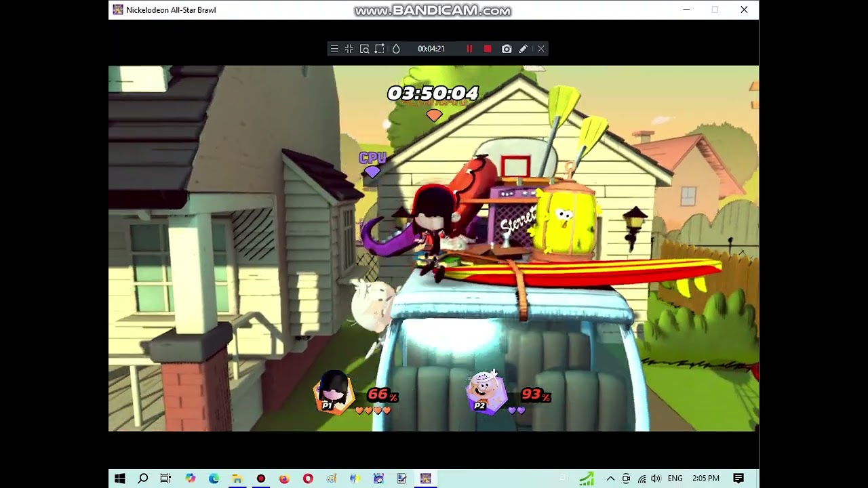Click the P2 character portrait
Screen dimensions: 868x488
click(486, 392)
